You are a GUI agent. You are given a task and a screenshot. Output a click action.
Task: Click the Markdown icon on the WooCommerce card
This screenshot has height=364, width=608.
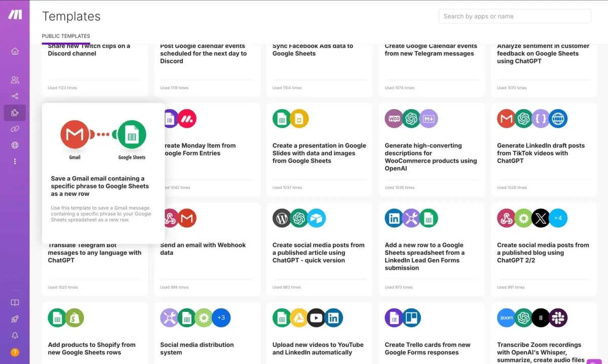point(429,118)
